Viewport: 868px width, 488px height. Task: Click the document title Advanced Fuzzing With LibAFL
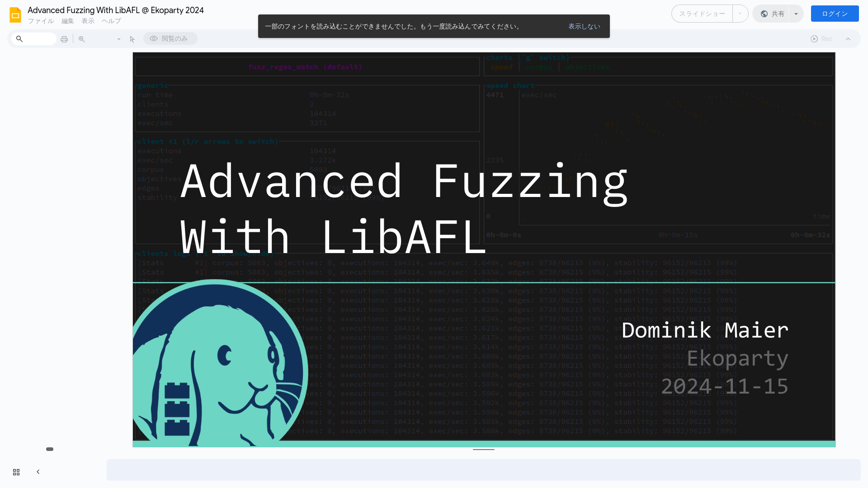click(x=116, y=10)
